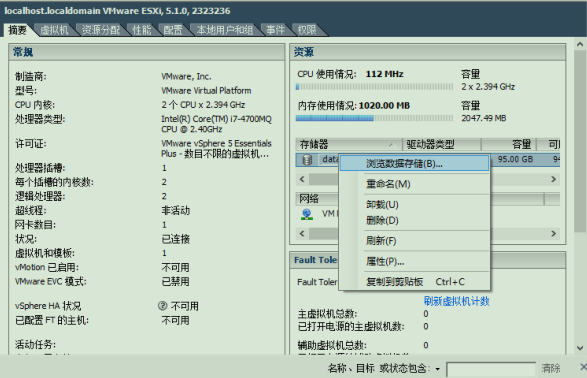Open the 摘要 tab
587x378 pixels.
click(18, 30)
